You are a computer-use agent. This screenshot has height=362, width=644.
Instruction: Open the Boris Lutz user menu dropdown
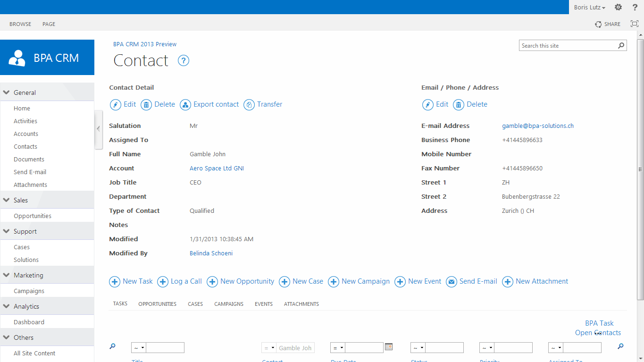[589, 7]
